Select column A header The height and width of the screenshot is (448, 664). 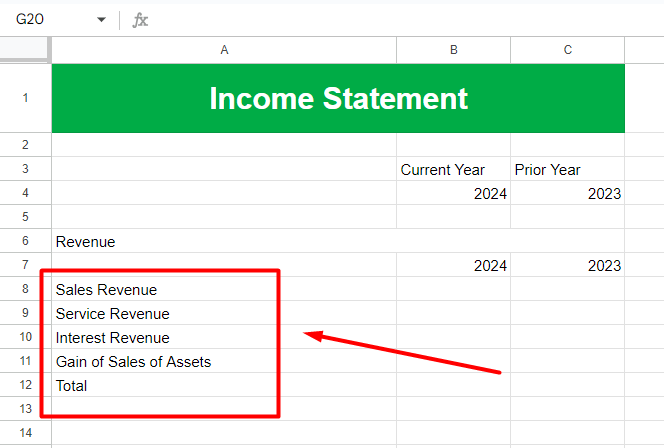click(224, 50)
